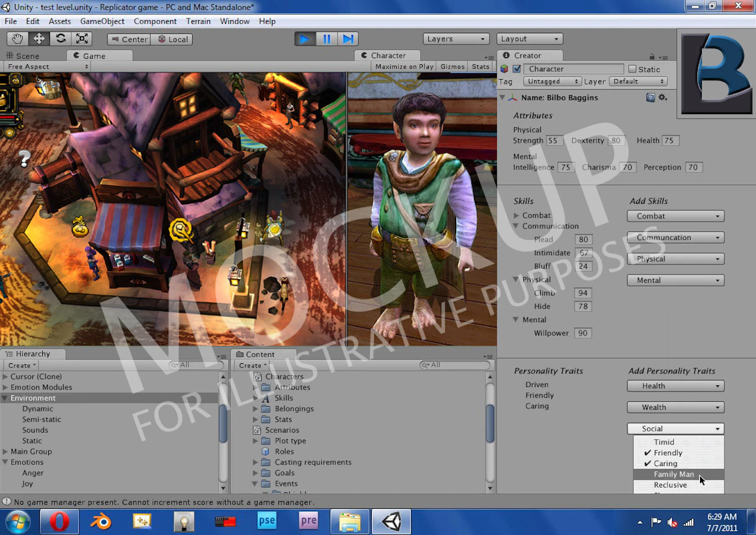Open the Layers dropdown
756x535 pixels.
456,39
